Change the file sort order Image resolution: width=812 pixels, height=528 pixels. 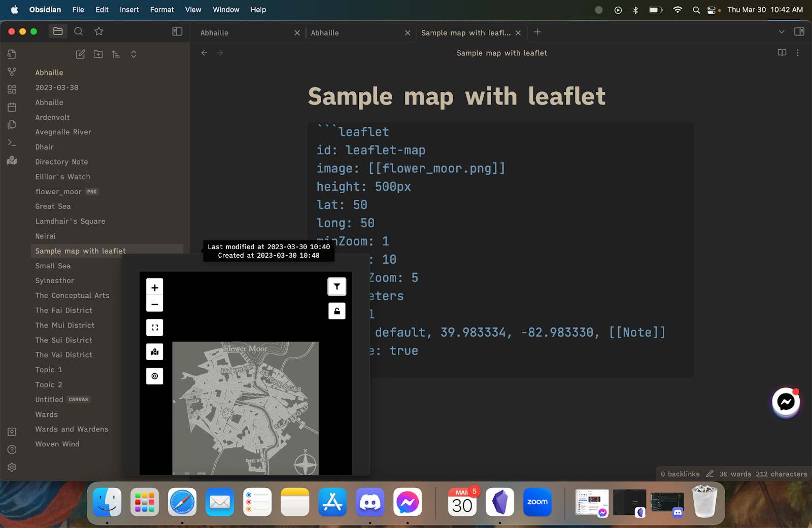[116, 54]
